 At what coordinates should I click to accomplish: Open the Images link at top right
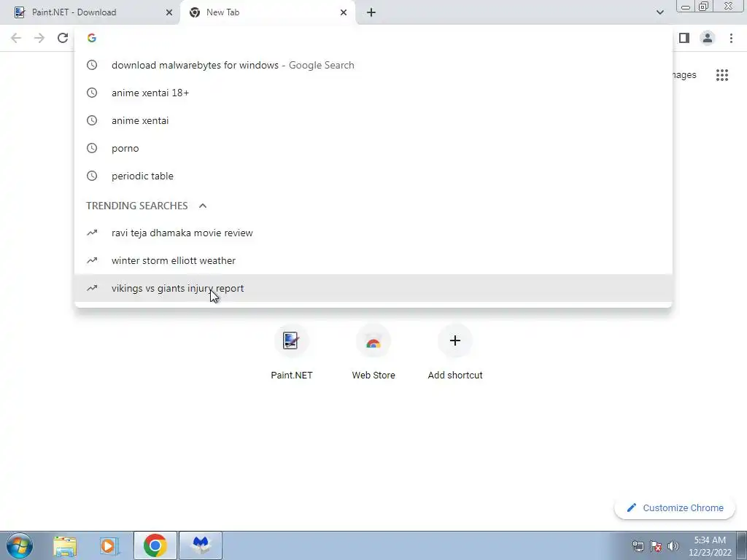[x=684, y=75]
